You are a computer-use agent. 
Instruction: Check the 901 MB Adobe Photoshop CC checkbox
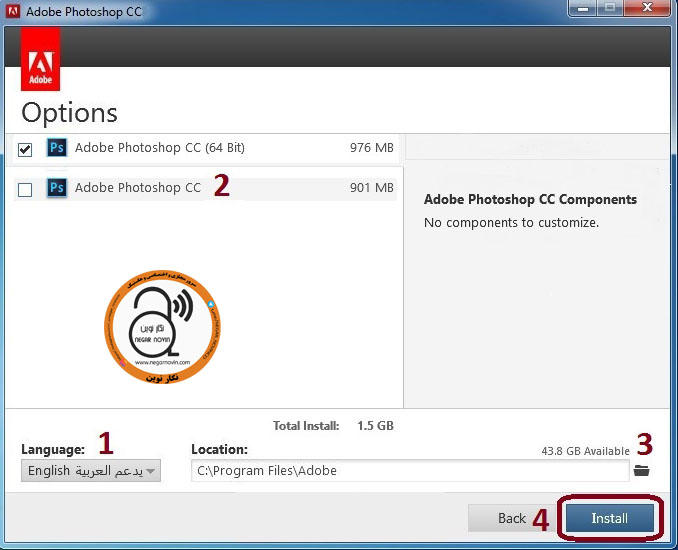click(25, 189)
